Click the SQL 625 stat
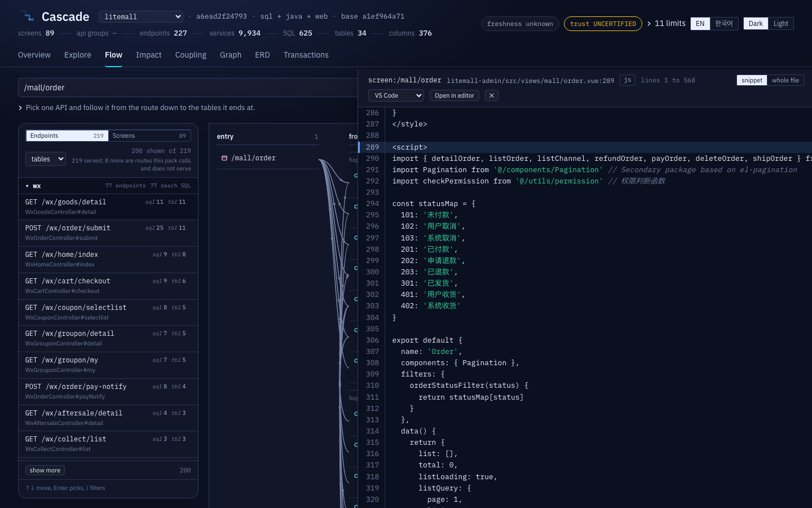 coord(297,33)
